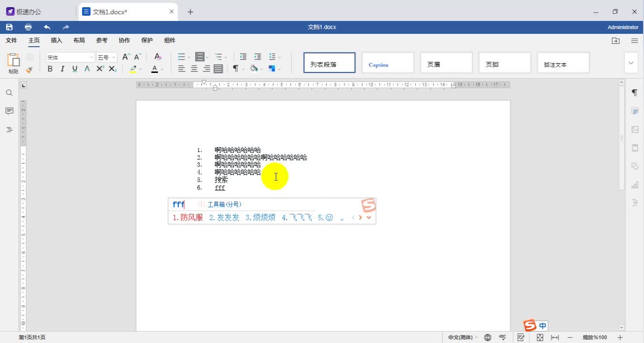The width and height of the screenshot is (644, 343).
Task: Switch to the 插入 ribbon tab
Action: click(x=56, y=40)
